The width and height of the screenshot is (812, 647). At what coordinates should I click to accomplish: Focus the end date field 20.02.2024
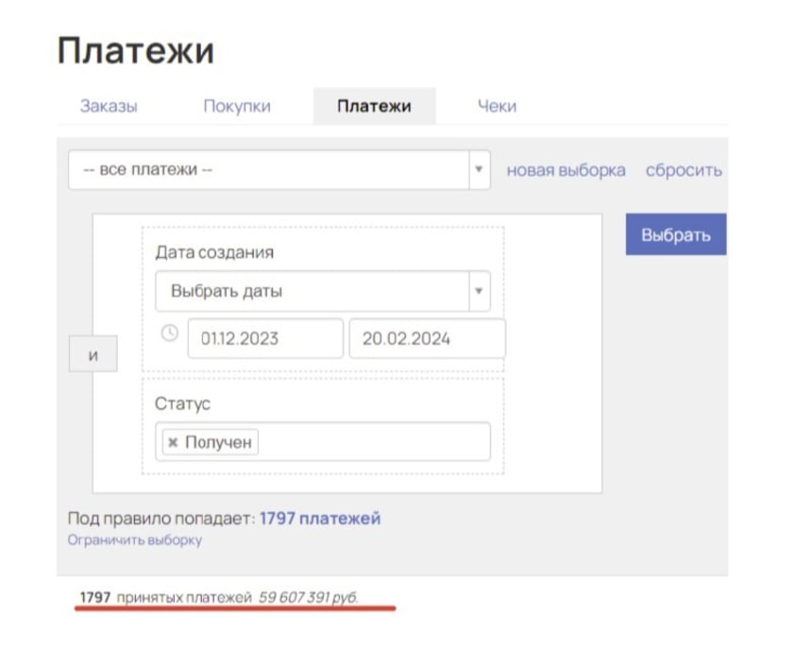[427, 339]
